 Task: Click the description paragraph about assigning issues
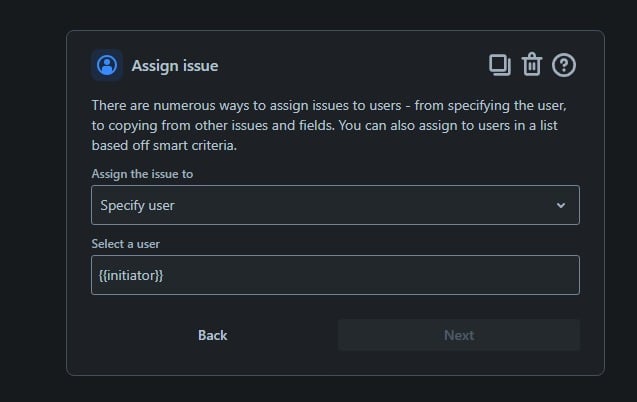[x=329, y=125]
